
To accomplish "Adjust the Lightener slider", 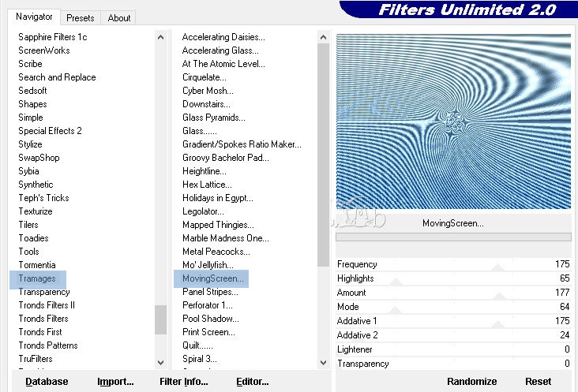I will point(453,349).
